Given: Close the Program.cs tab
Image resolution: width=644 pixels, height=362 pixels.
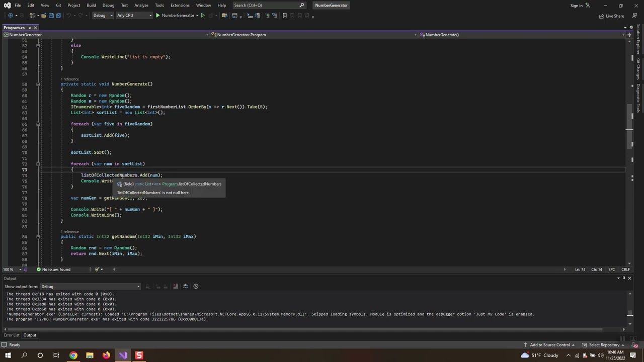Looking at the screenshot, I should [35, 28].
